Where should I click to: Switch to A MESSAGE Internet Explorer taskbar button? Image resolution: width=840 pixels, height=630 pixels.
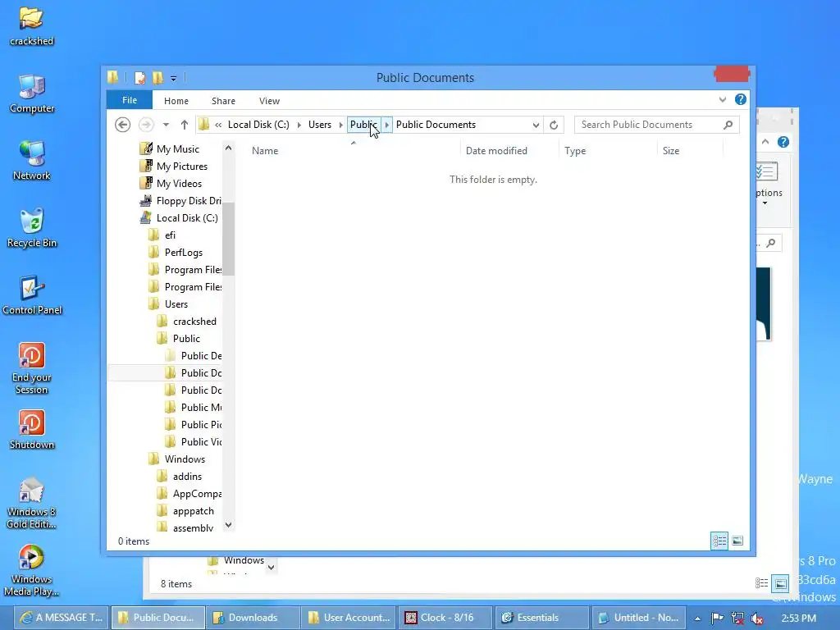[61, 619]
